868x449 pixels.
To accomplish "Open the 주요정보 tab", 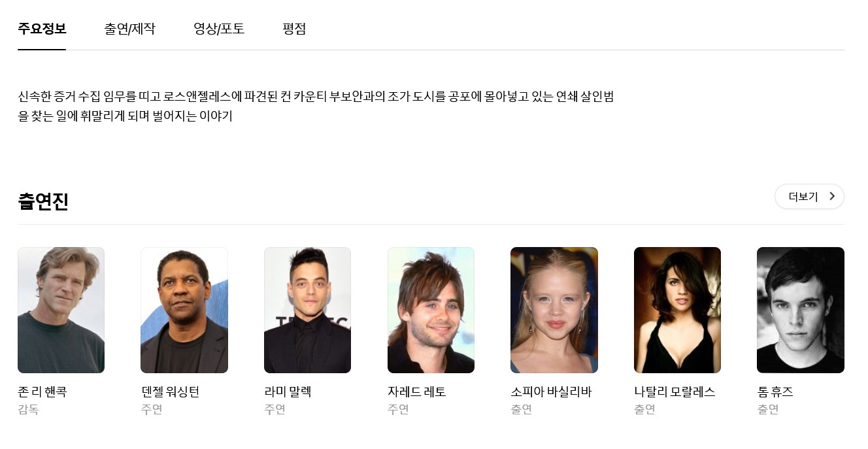I will click(42, 29).
